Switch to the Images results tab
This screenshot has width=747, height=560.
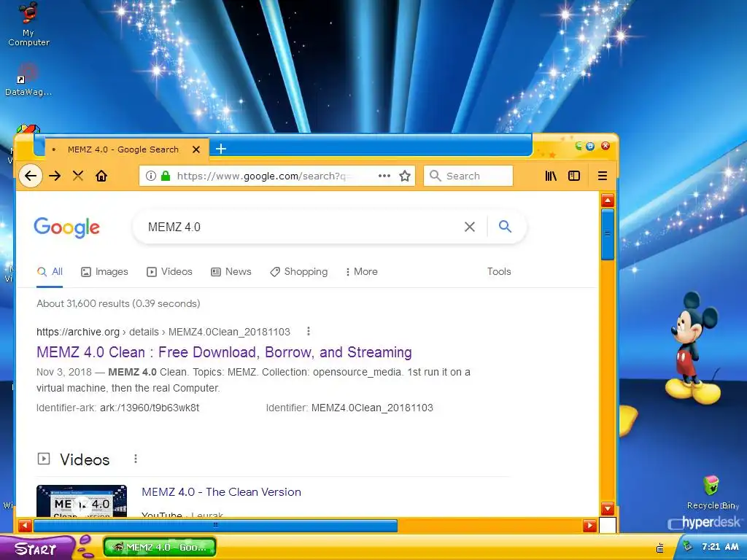click(x=104, y=271)
